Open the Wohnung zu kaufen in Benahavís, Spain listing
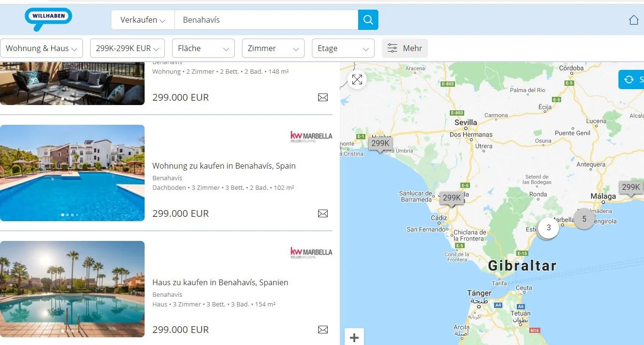Viewport: 644px width, 345px height. click(224, 166)
